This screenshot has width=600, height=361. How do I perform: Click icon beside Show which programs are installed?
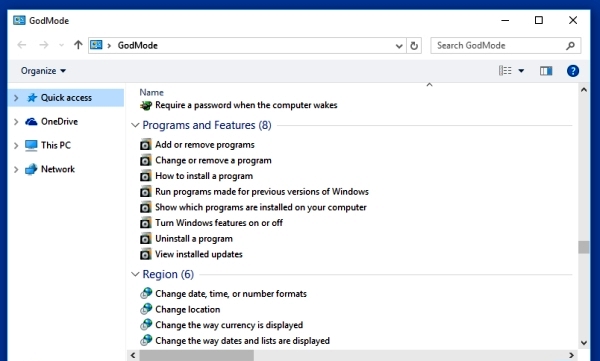pyautogui.click(x=145, y=207)
